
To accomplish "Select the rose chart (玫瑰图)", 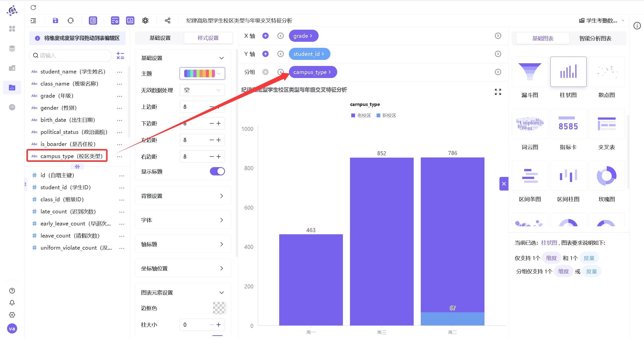I will (x=607, y=176).
